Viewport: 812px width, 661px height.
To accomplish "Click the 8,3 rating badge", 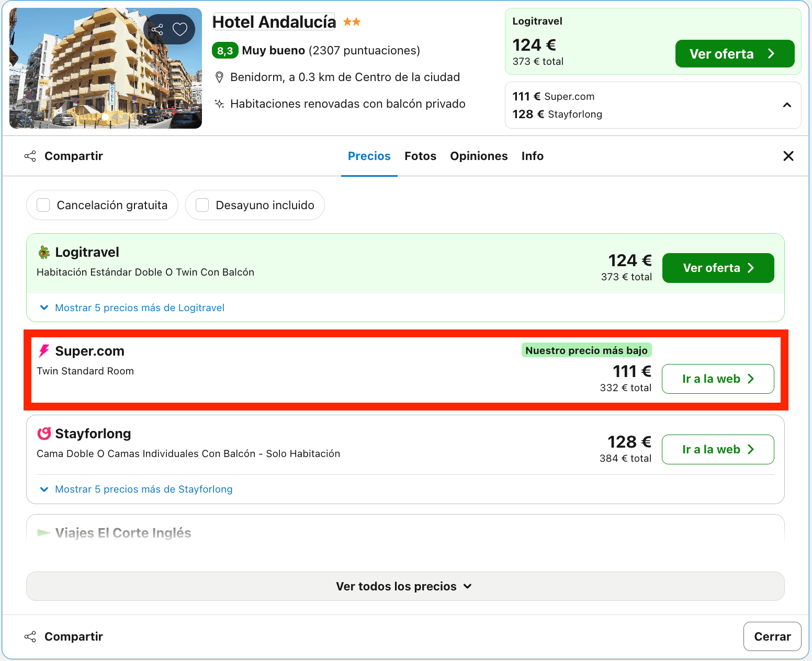I will click(x=225, y=51).
